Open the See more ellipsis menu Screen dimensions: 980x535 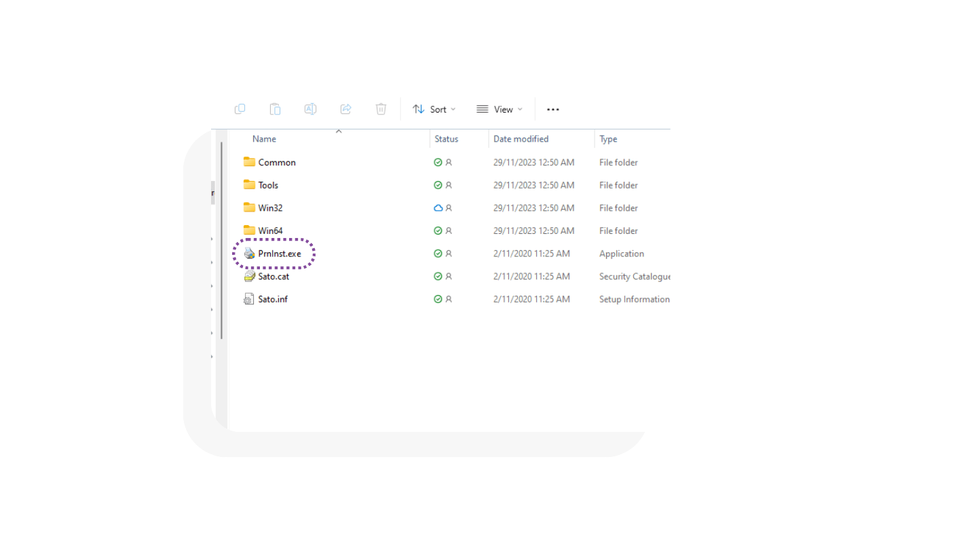[552, 109]
